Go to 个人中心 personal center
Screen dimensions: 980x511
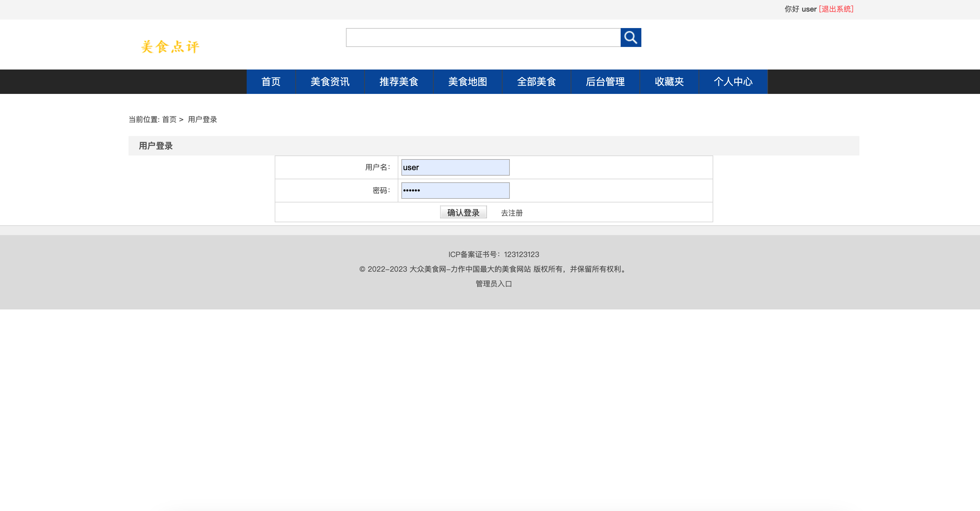click(x=733, y=81)
